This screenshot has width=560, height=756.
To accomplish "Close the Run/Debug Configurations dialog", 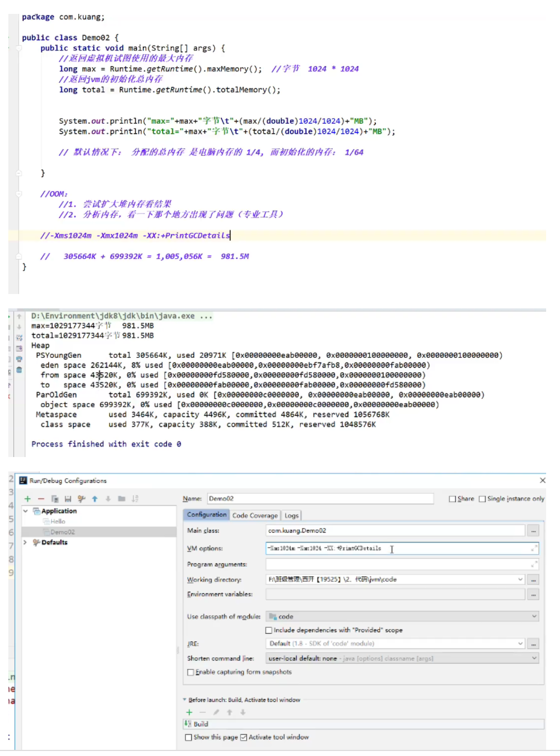I will [x=543, y=480].
